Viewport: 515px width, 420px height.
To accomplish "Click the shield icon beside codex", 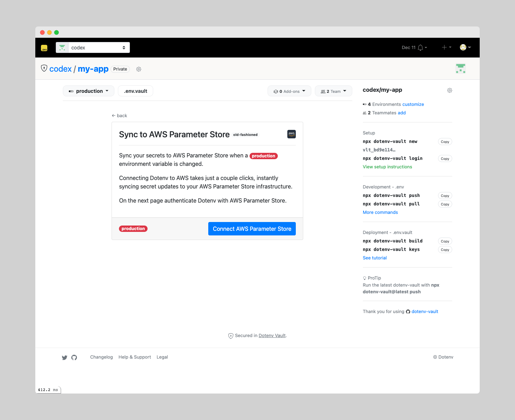I will point(44,68).
